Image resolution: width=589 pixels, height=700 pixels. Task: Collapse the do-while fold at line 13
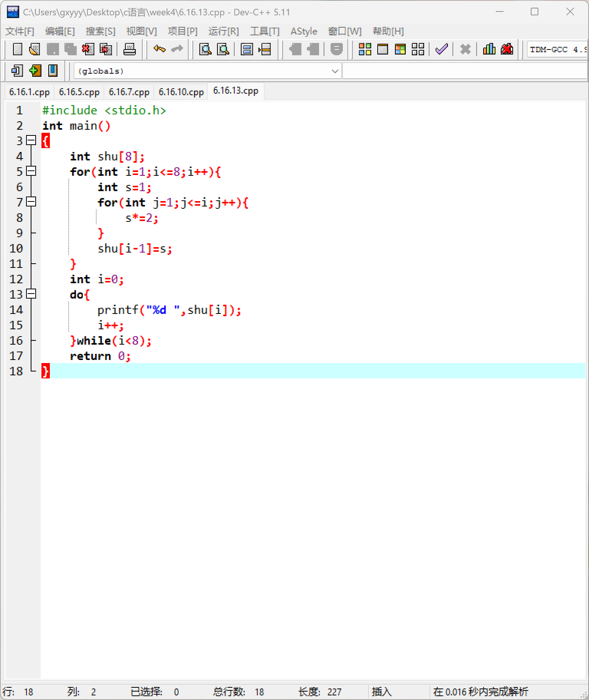(31, 294)
